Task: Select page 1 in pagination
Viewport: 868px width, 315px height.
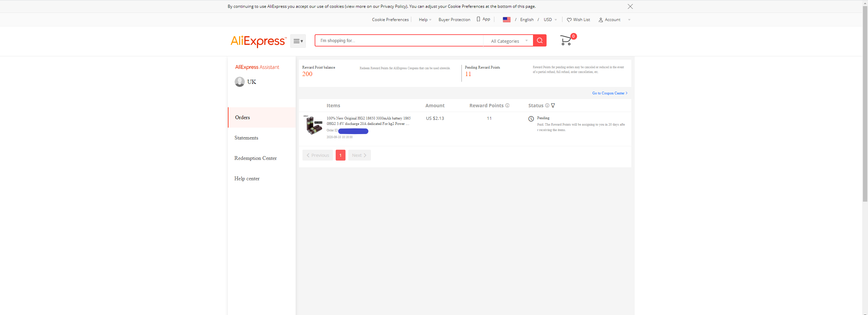Action: pos(340,155)
